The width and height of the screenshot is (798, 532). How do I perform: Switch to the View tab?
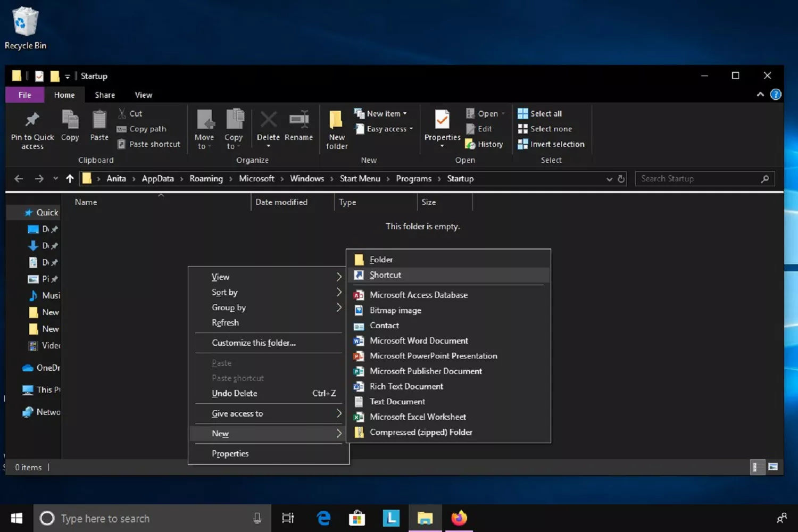click(x=143, y=95)
